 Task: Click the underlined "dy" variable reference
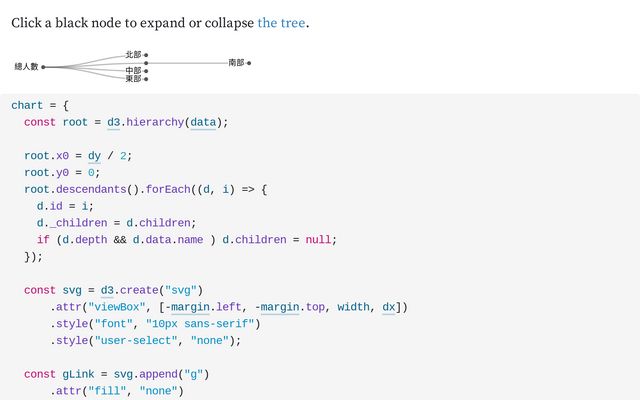click(94, 156)
